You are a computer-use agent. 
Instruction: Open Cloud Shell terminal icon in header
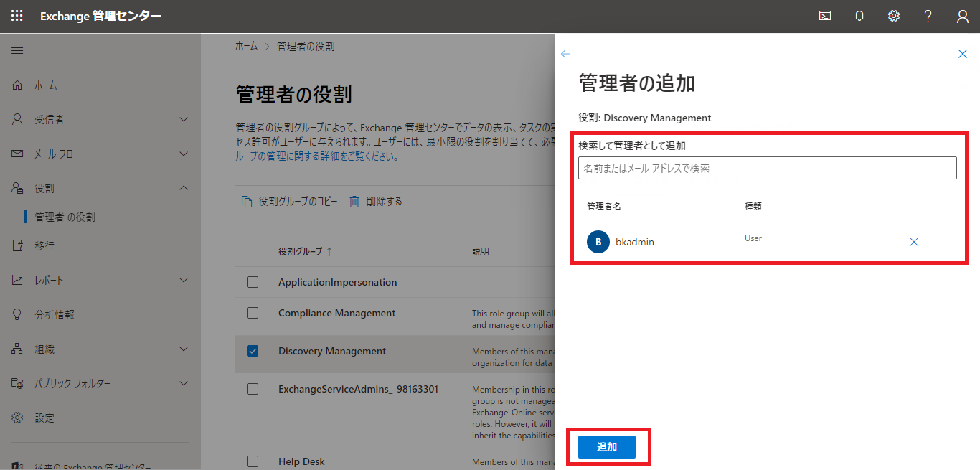click(825, 16)
